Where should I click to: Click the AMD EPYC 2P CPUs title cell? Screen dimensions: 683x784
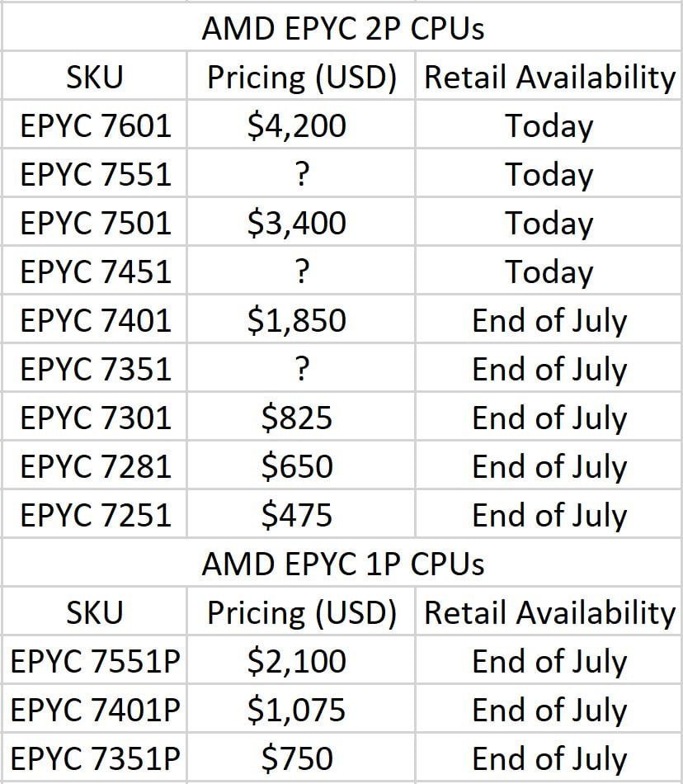342,29
